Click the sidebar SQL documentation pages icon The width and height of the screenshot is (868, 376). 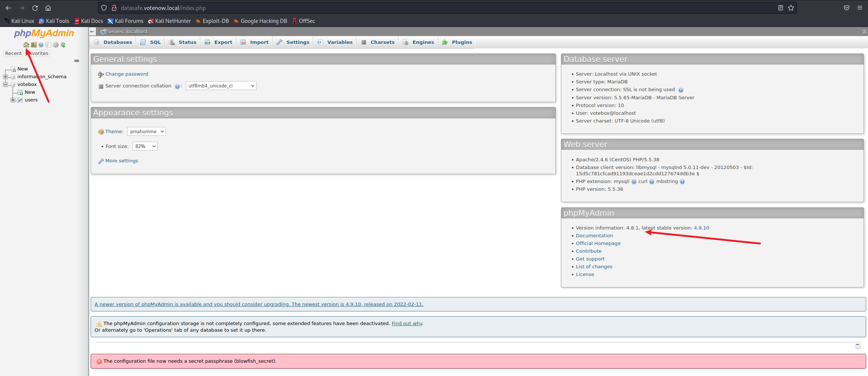[48, 45]
